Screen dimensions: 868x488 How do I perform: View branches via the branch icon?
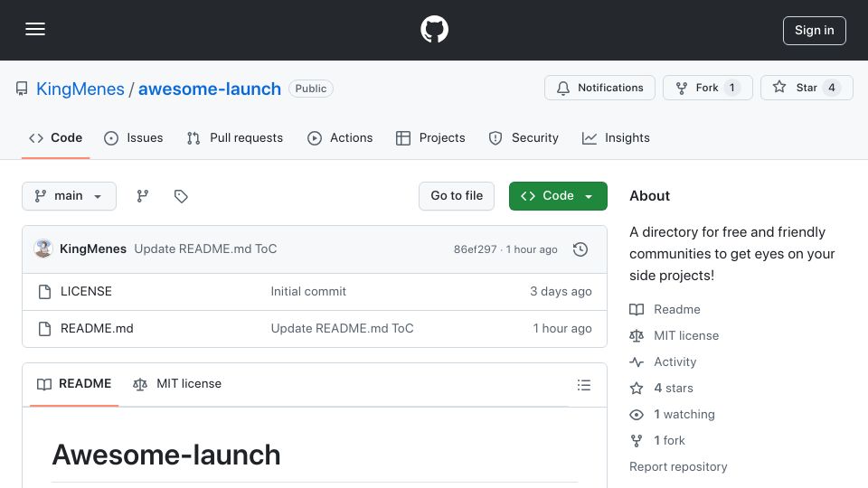(142, 196)
